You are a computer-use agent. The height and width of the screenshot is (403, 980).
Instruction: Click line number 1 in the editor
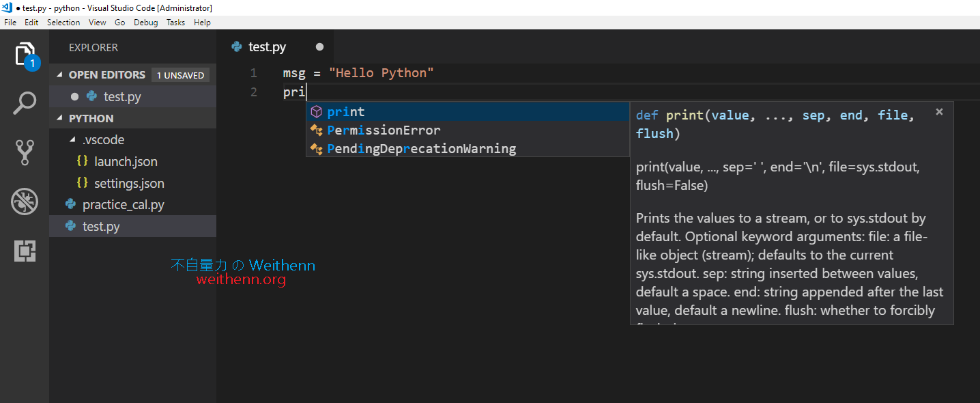tap(253, 72)
